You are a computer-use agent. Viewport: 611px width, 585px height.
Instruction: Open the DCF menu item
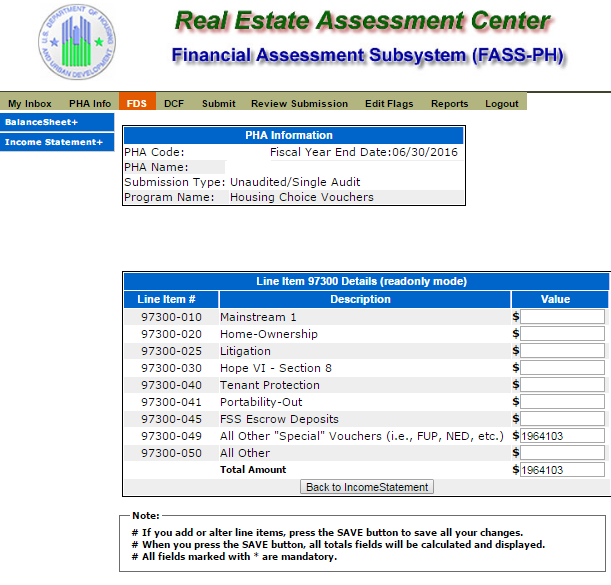pyautogui.click(x=174, y=103)
